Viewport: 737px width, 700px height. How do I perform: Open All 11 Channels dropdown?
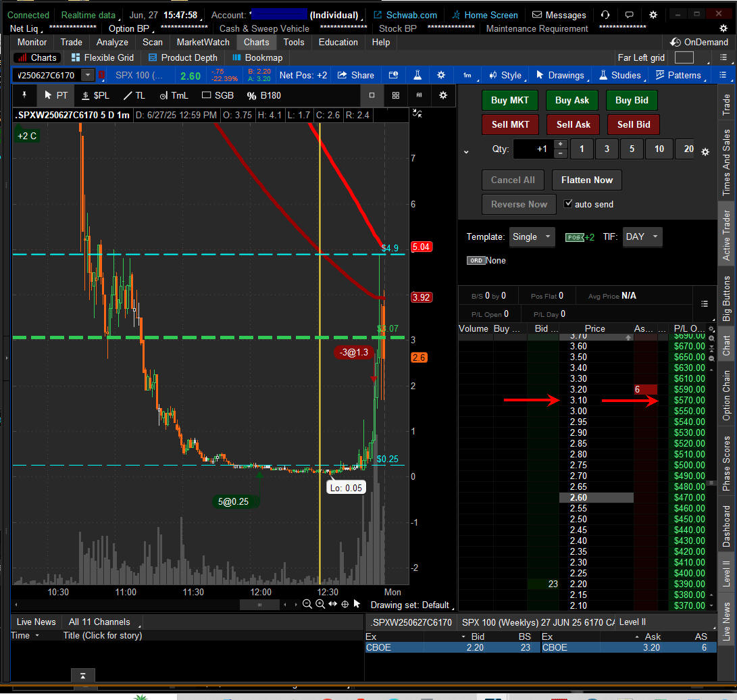[104, 622]
